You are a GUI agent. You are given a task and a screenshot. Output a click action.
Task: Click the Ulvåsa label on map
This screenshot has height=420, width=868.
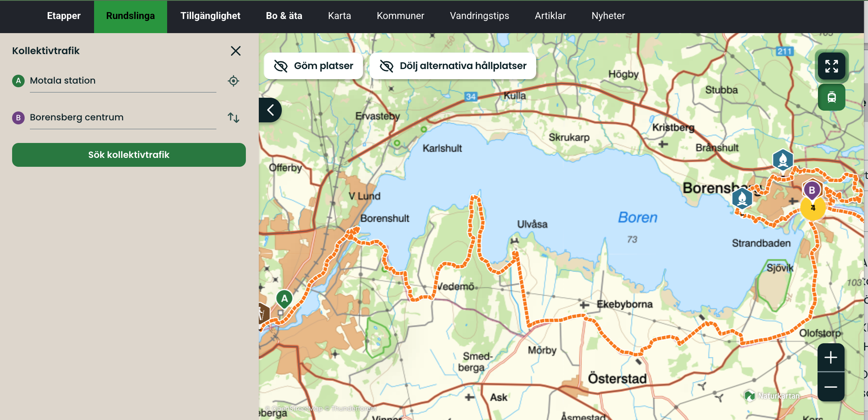point(532,224)
